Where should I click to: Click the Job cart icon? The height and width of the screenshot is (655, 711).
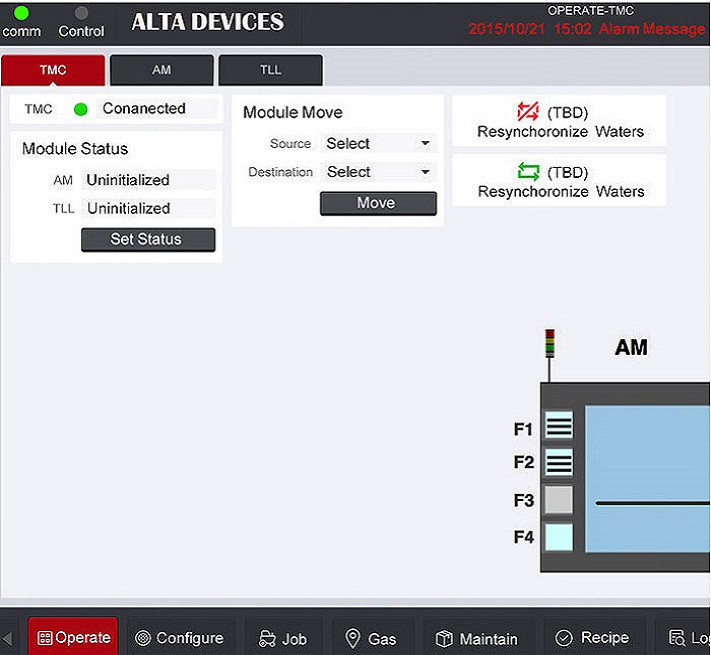click(267, 638)
